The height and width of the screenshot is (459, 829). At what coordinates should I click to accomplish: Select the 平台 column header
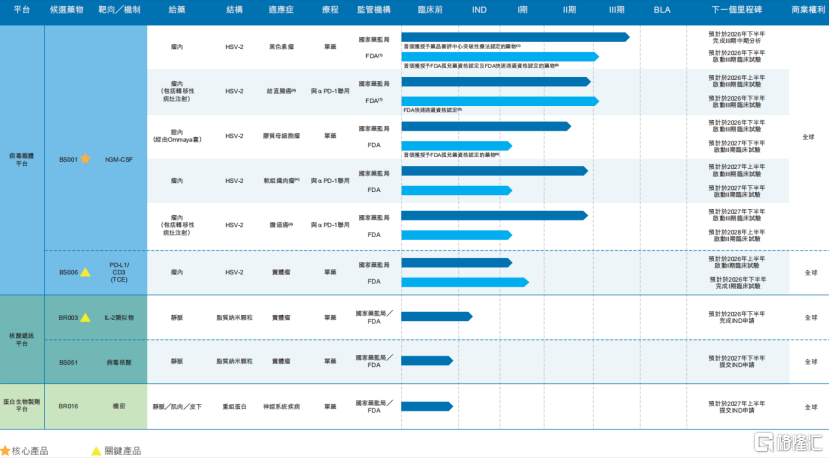coord(22,8)
